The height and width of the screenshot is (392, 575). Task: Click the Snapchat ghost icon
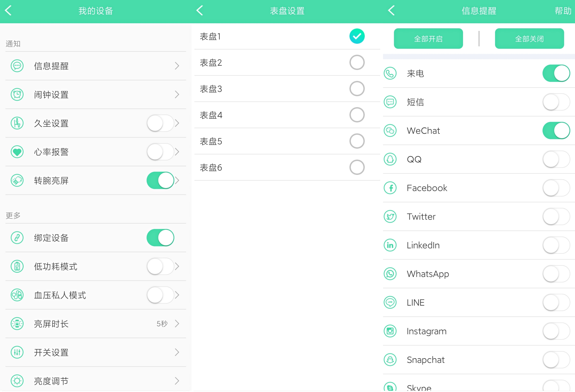[390, 360]
